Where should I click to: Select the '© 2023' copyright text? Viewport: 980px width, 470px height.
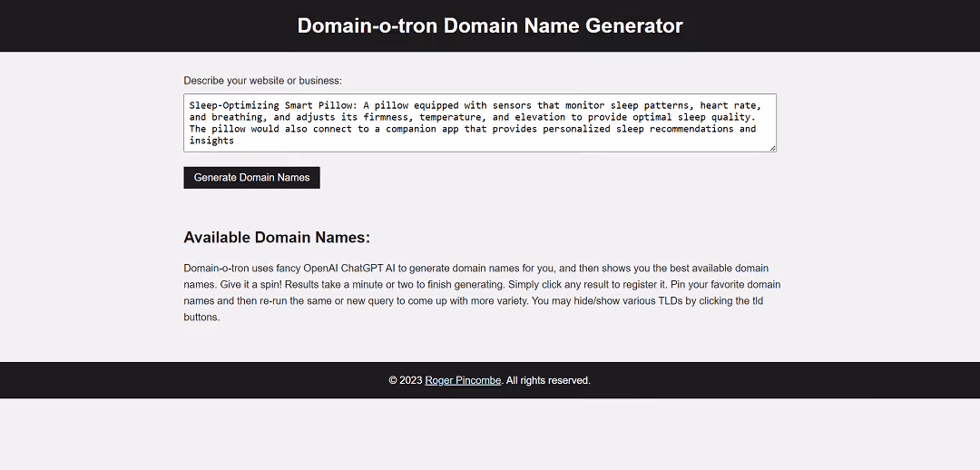tap(406, 380)
